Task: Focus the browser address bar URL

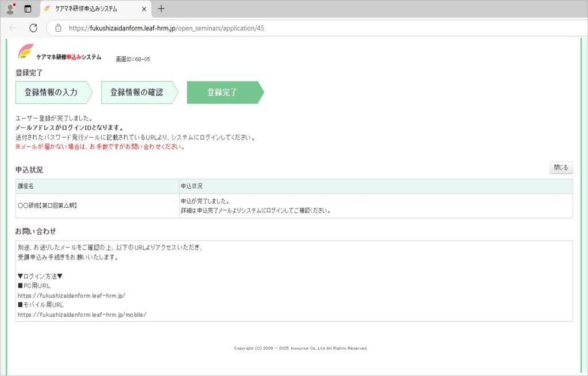Action: pos(167,28)
